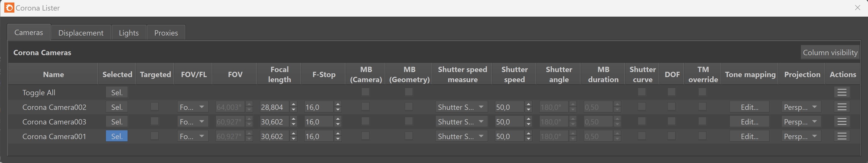The height and width of the screenshot is (163, 868).
Task: Switch to the Lights tab
Action: tap(129, 33)
